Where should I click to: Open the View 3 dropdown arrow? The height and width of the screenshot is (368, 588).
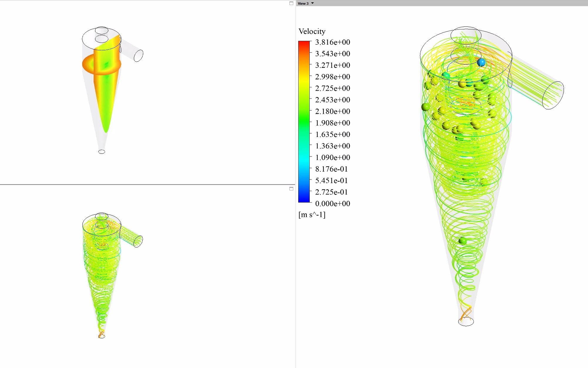[312, 3]
